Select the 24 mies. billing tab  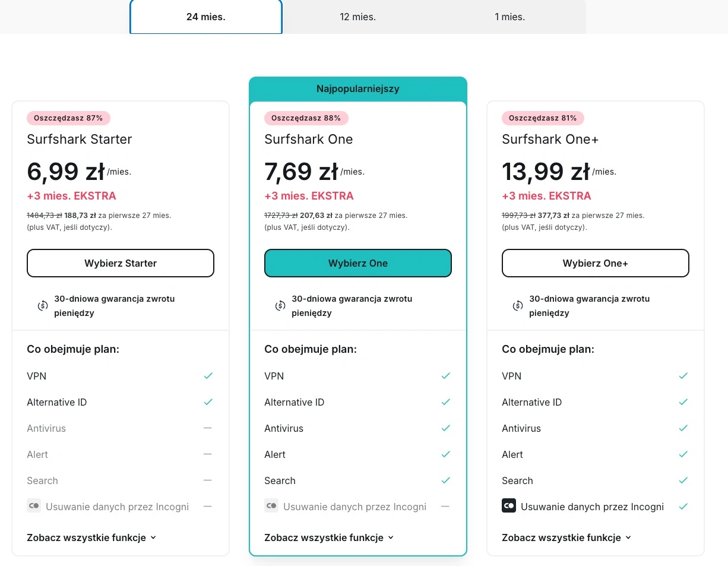tap(205, 17)
